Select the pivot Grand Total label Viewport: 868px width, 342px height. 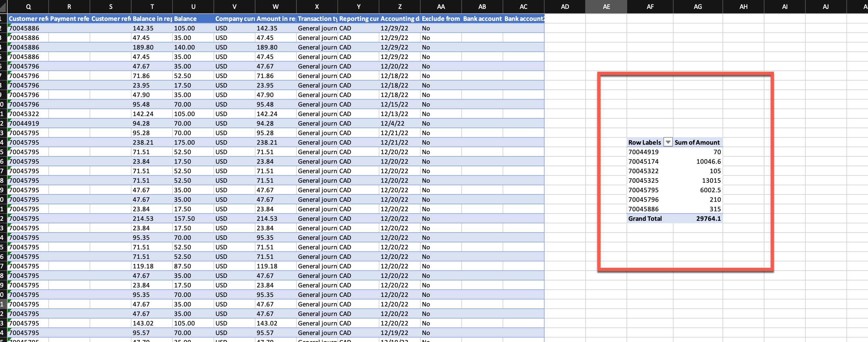650,219
